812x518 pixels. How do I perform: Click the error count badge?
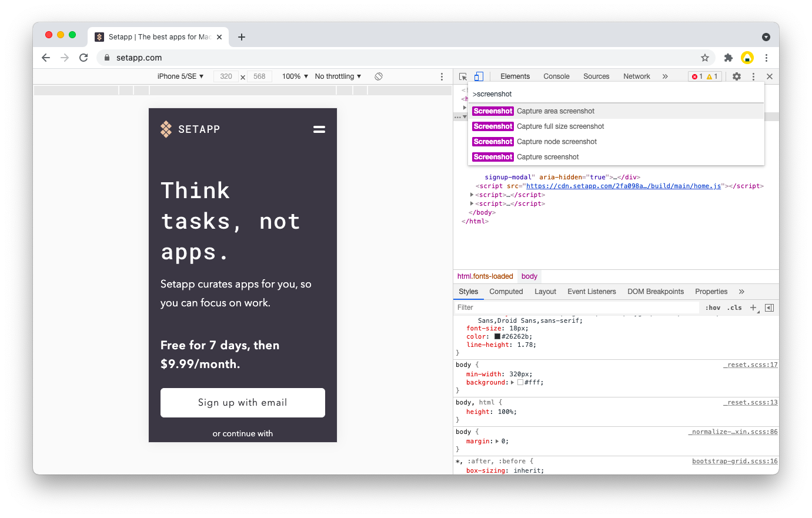point(697,76)
